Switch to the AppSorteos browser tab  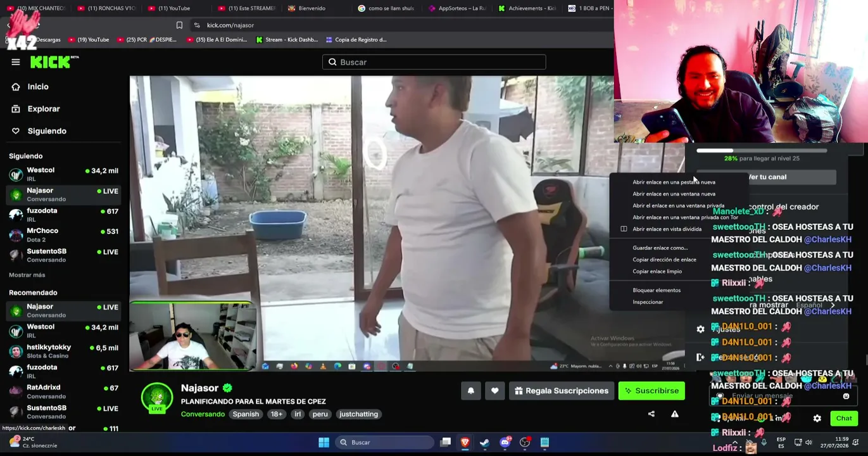point(457,8)
